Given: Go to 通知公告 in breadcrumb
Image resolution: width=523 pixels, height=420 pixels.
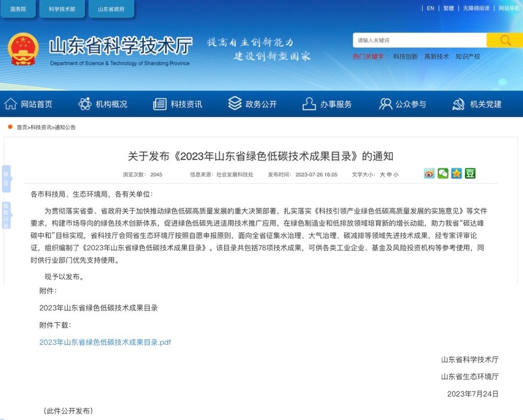Looking at the screenshot, I should pos(65,127).
